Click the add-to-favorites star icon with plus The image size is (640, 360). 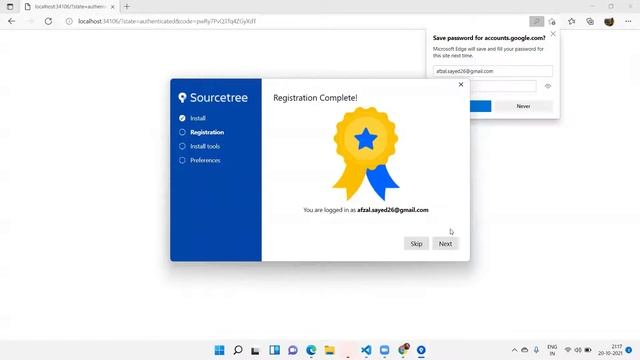coord(552,21)
